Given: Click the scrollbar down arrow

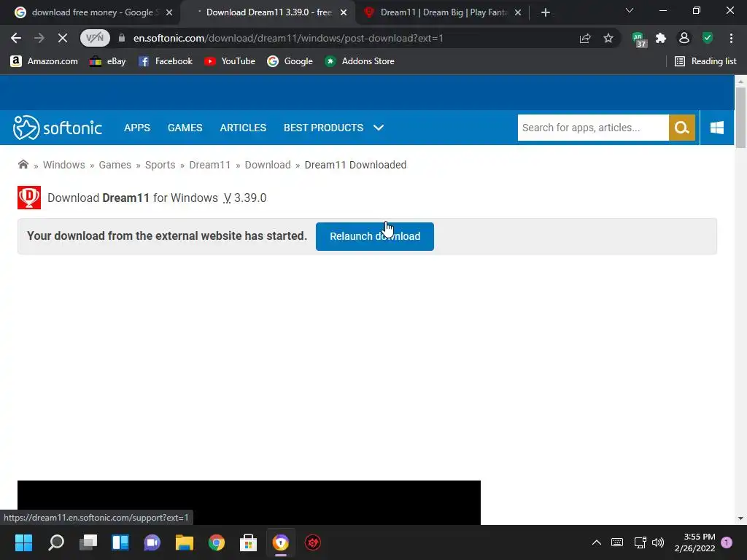Looking at the screenshot, I should tap(740, 518).
